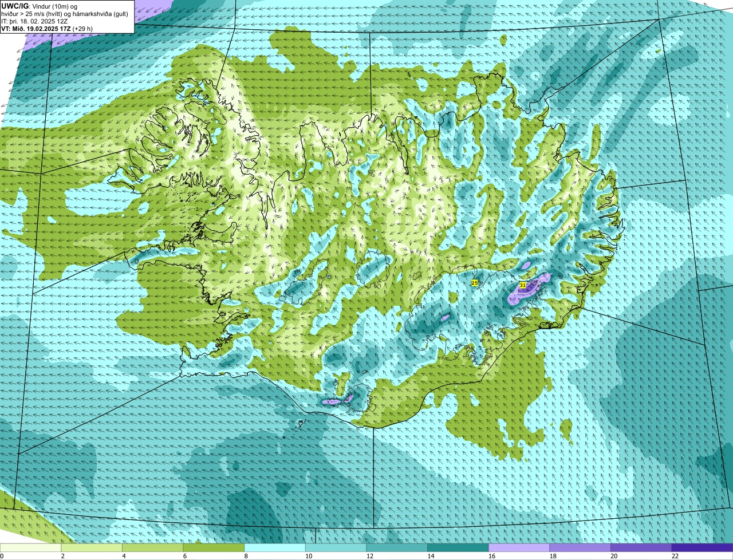Click the light yellow-green 2–4 m/s swatch
This screenshot has height=560, width=733.
92,547
